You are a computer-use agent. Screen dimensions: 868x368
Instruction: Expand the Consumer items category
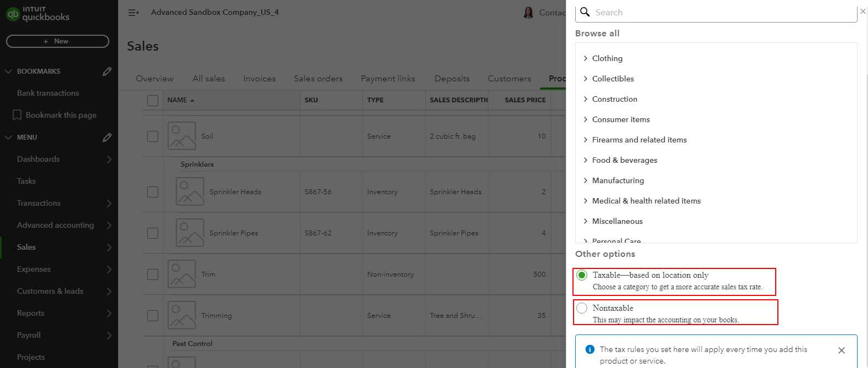pos(586,119)
